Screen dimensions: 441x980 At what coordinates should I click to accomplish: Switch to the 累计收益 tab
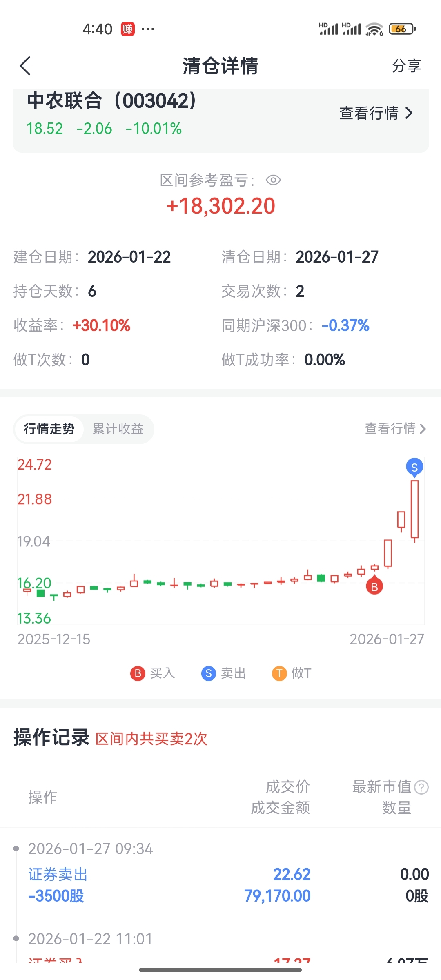click(x=118, y=429)
